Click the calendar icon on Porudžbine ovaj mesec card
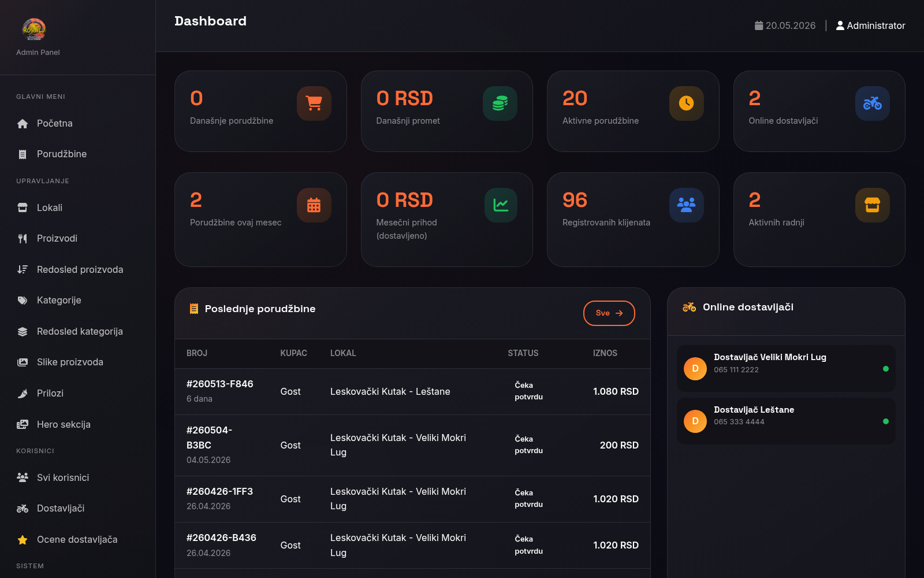This screenshot has height=578, width=924. point(314,205)
